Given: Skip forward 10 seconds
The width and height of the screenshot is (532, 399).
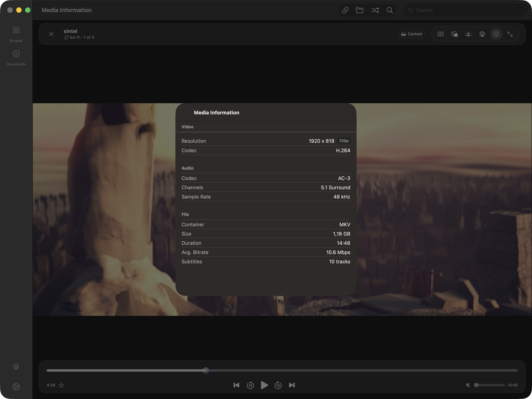Looking at the screenshot, I should click(x=278, y=385).
